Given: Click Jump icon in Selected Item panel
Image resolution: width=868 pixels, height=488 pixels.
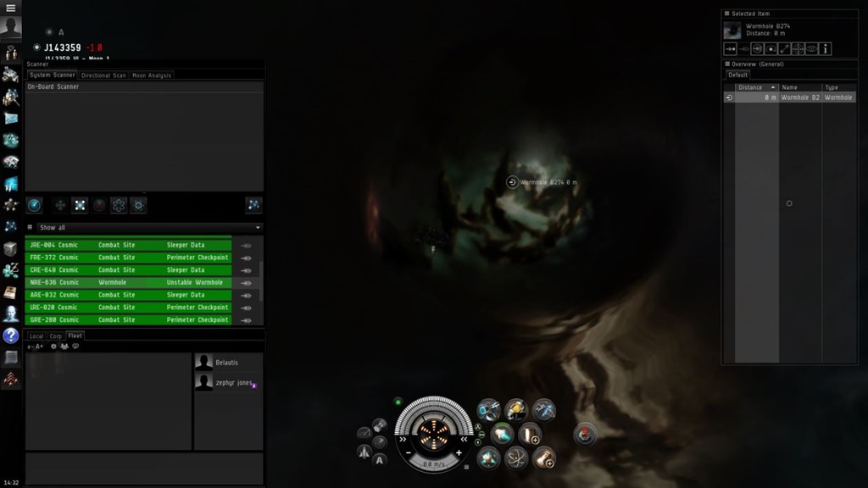Looking at the screenshot, I should [757, 49].
